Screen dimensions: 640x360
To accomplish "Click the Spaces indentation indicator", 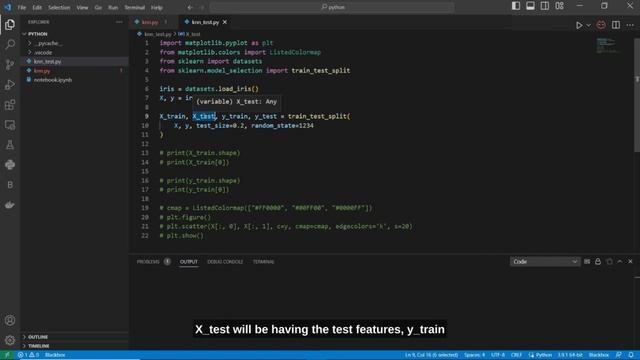I will click(474, 355).
